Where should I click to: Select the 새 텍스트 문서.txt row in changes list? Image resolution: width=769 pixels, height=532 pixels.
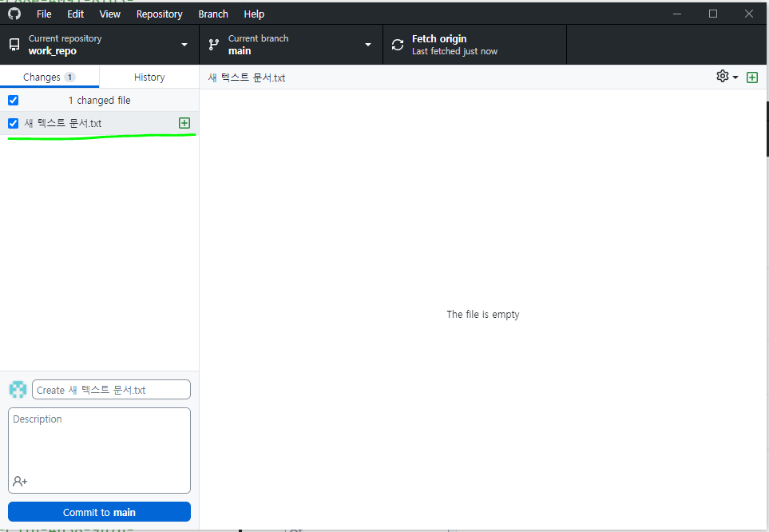pyautogui.click(x=100, y=123)
